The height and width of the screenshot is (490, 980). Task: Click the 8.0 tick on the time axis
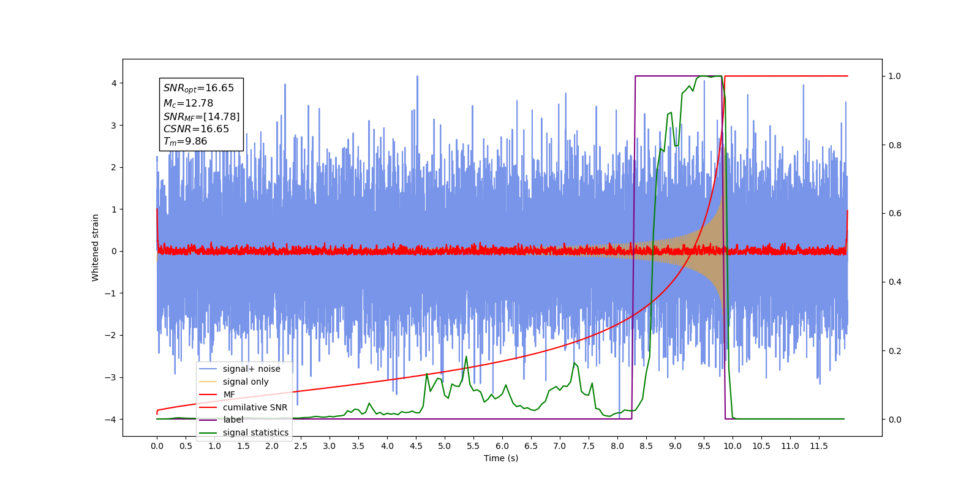coord(617,446)
